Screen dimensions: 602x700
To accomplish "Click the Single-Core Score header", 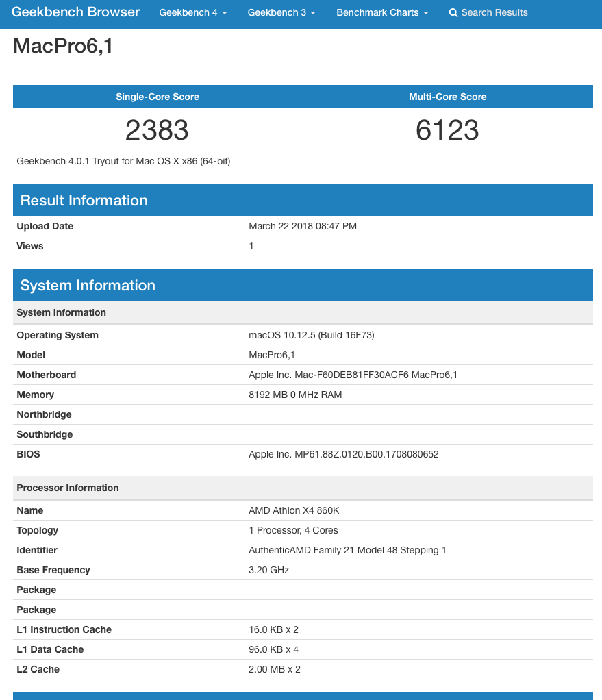I will click(158, 97).
